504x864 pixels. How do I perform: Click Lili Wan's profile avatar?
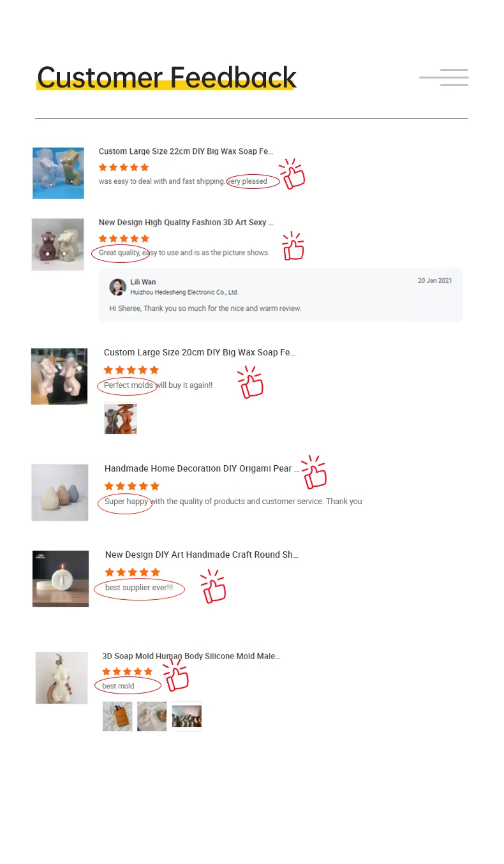[117, 287]
